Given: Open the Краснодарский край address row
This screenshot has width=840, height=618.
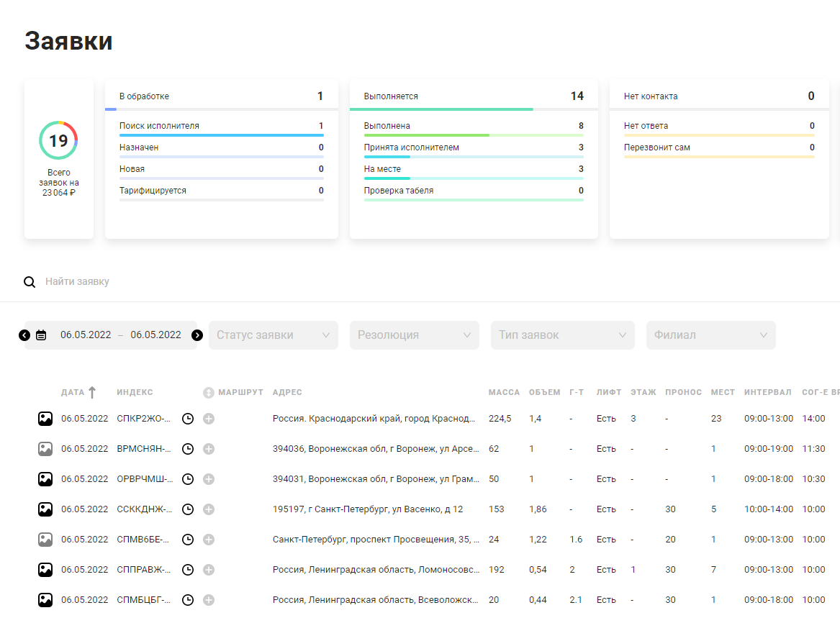Looking at the screenshot, I should pos(374,419).
